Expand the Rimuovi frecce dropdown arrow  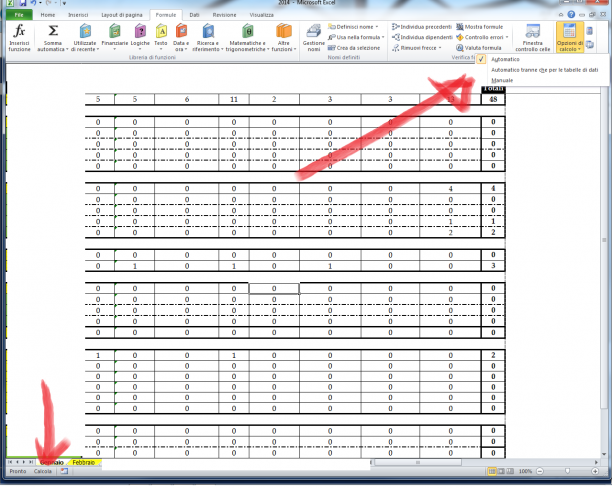point(440,48)
